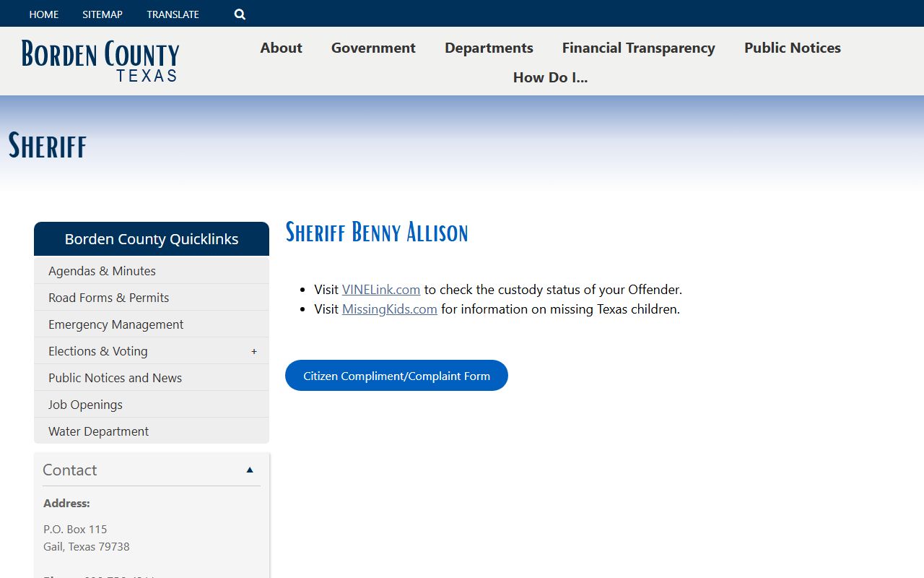This screenshot has width=924, height=578.
Task: Go to HOME in top bar
Action: point(44,14)
